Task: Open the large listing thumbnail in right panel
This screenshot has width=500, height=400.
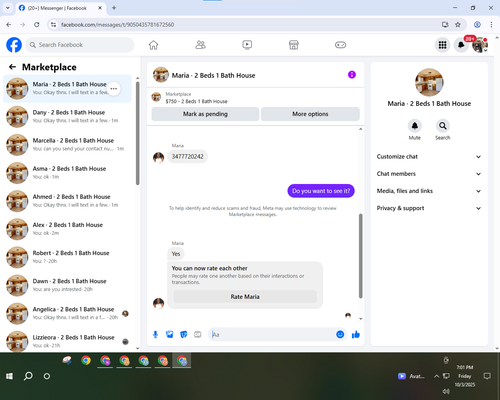Action: 429,82
